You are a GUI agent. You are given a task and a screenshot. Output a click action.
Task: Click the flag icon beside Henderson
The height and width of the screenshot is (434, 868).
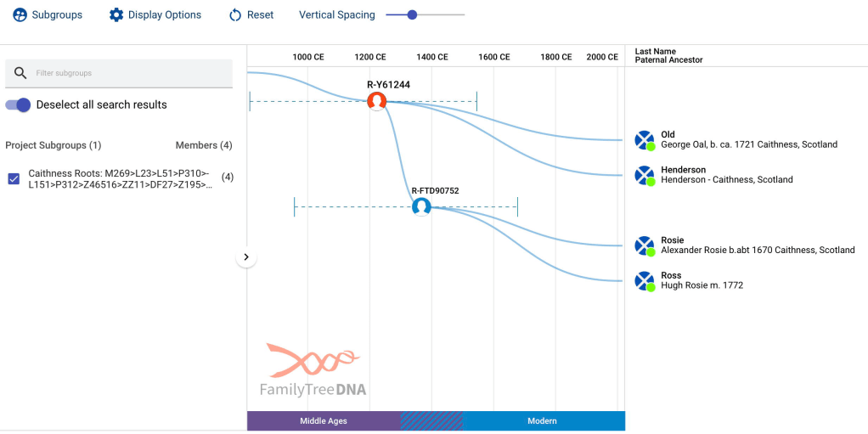tap(645, 176)
